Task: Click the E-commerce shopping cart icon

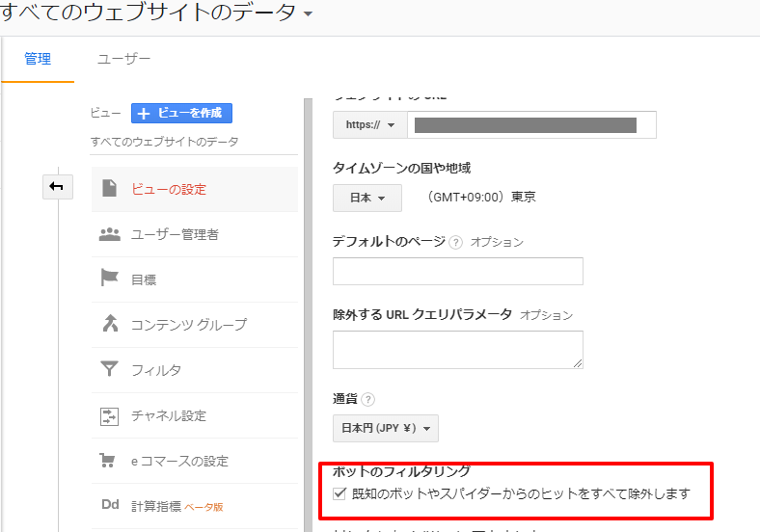Action: pyautogui.click(x=109, y=461)
